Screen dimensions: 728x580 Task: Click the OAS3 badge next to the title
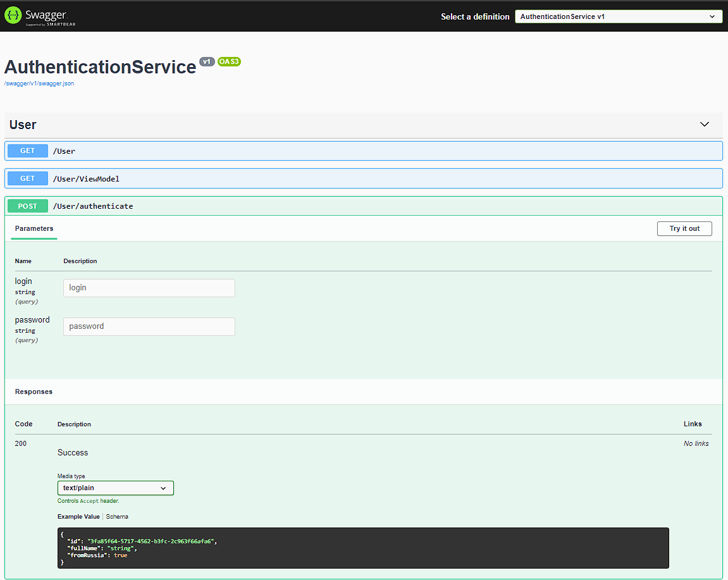(x=229, y=61)
